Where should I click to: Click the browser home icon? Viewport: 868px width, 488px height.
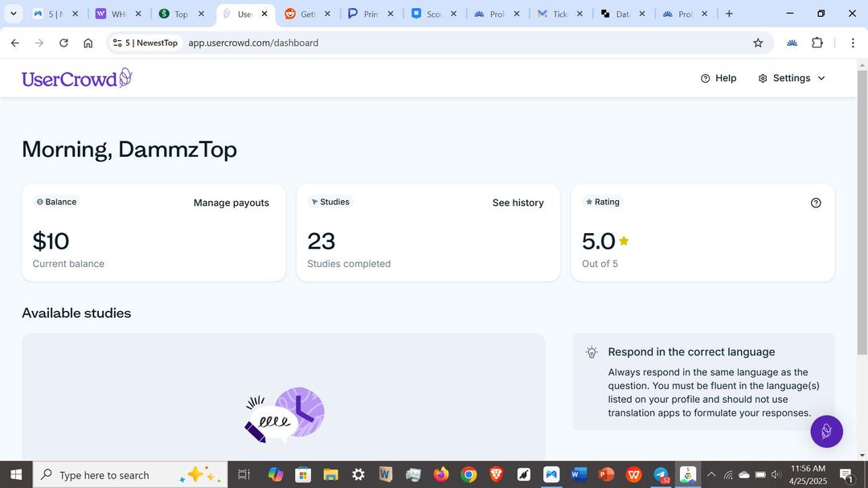(88, 43)
